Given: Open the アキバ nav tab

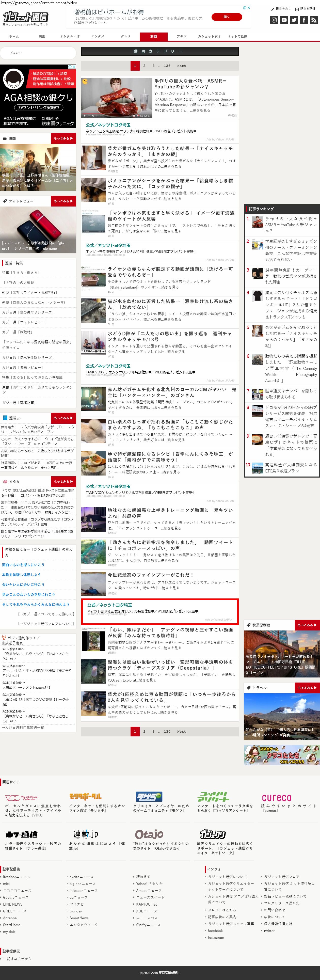Looking at the screenshot, I should [x=182, y=37].
